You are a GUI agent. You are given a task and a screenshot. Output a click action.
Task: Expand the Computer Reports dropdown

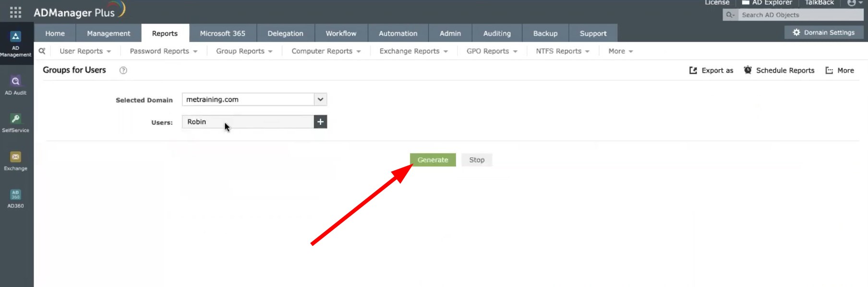pos(326,51)
